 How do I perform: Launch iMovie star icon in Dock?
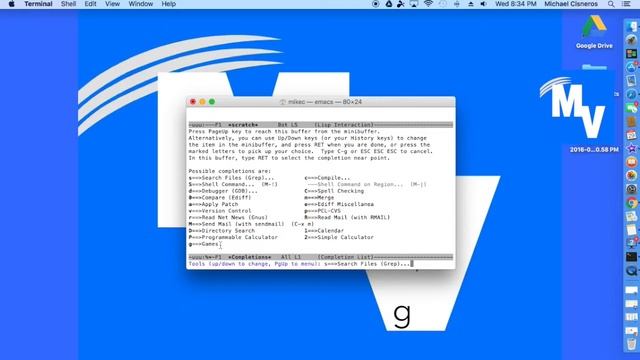pos(631,149)
